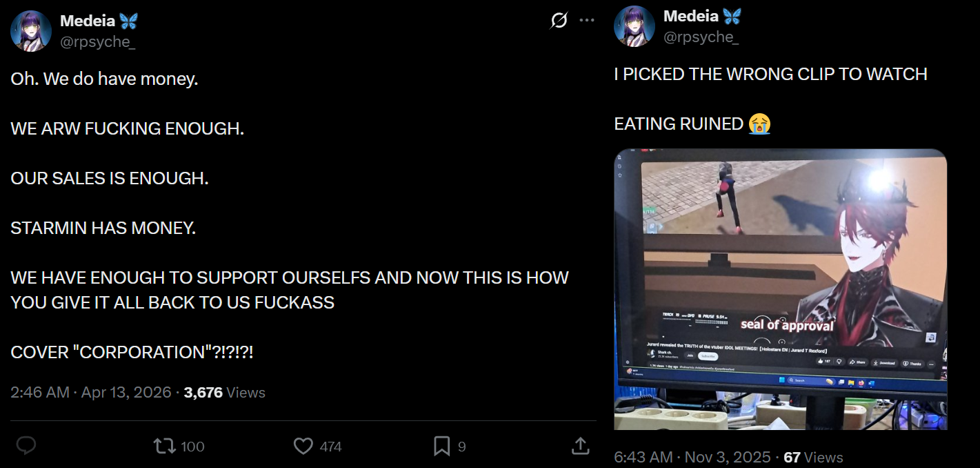View the 67 Views analytics
The height and width of the screenshot is (468, 980).
pyautogui.click(x=814, y=457)
